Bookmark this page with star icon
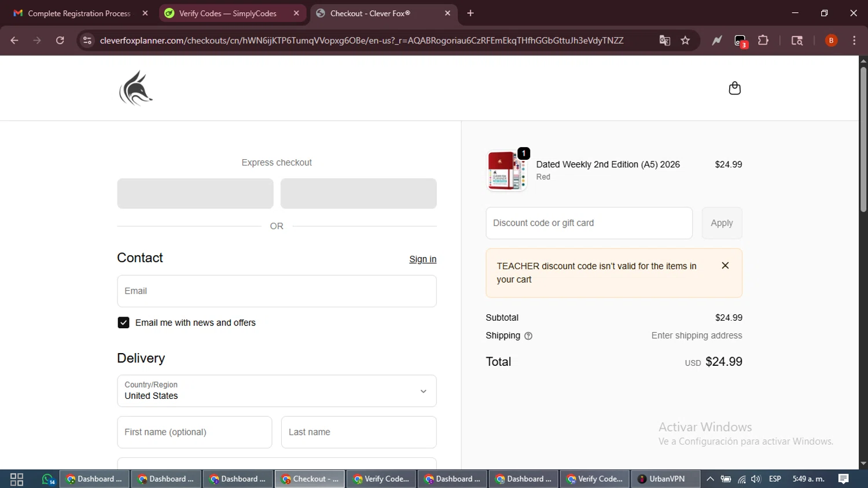This screenshot has height=488, width=868. 685,41
